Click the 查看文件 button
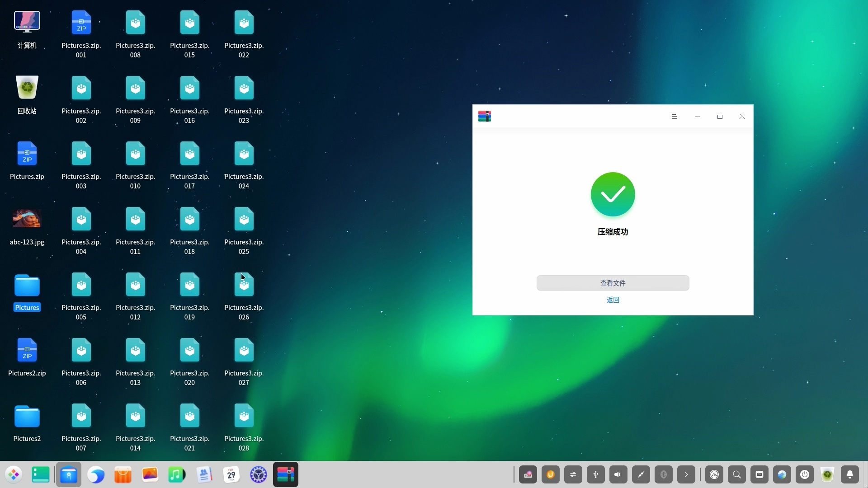Screen dimensions: 868x488 click(613, 283)
